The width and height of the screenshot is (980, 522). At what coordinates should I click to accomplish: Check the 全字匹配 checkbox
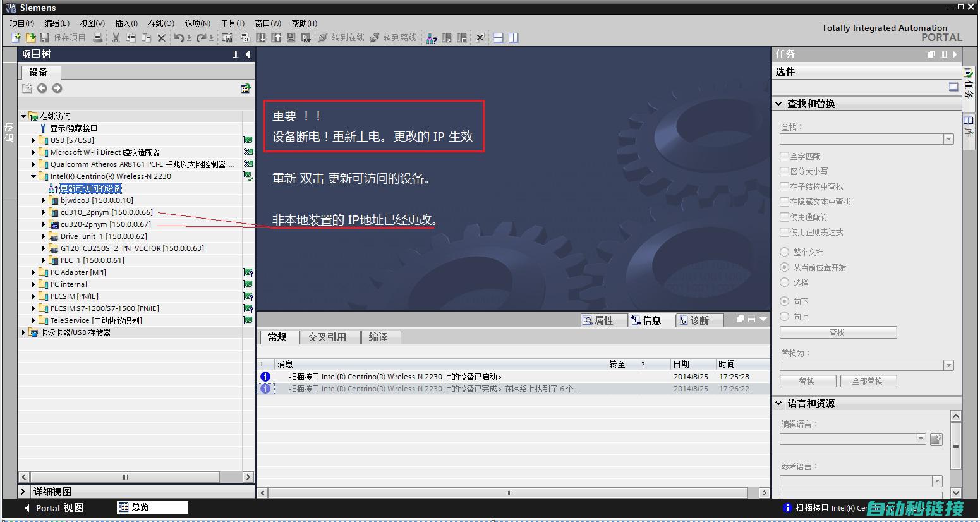click(785, 156)
